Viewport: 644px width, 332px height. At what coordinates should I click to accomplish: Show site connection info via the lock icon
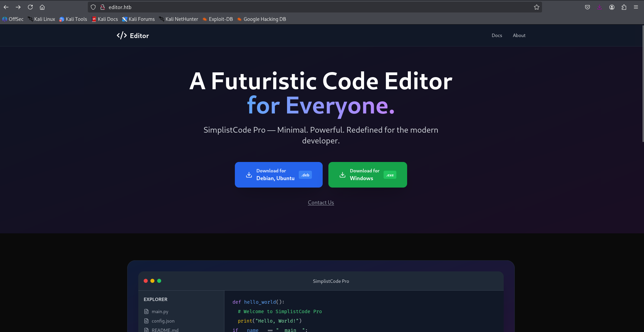click(103, 7)
